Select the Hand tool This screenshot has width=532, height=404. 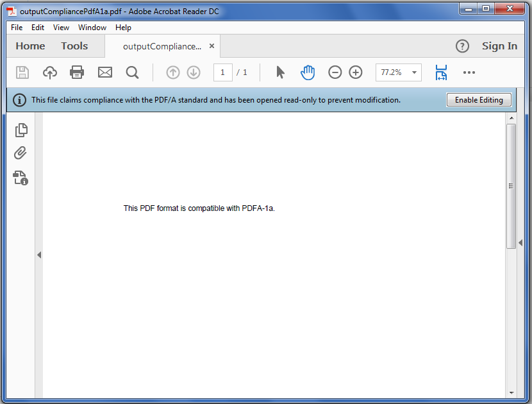tap(308, 72)
